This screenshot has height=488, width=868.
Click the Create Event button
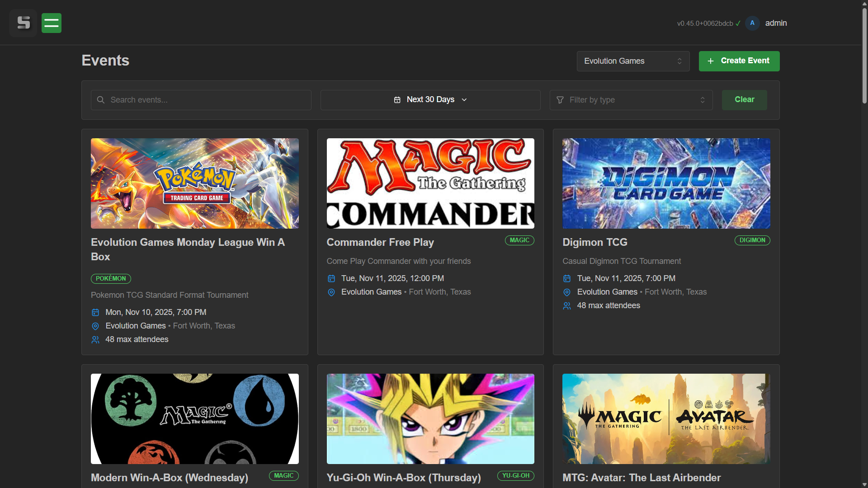pyautogui.click(x=739, y=61)
